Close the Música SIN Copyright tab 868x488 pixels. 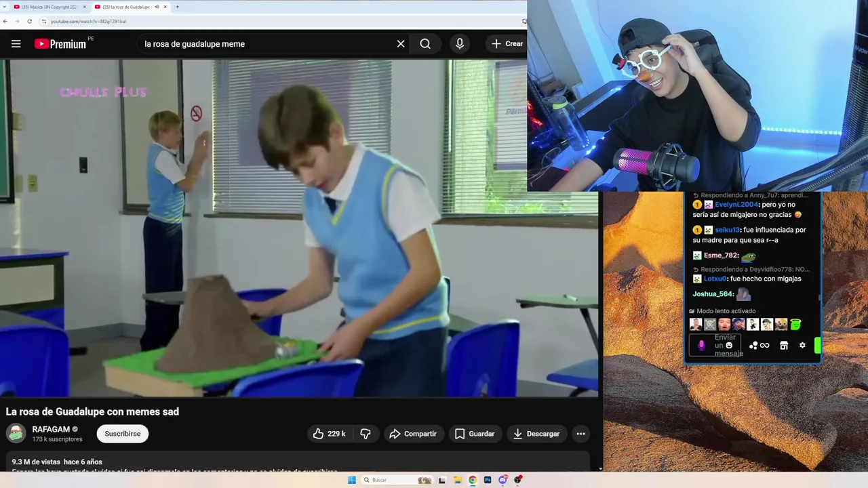tap(84, 7)
